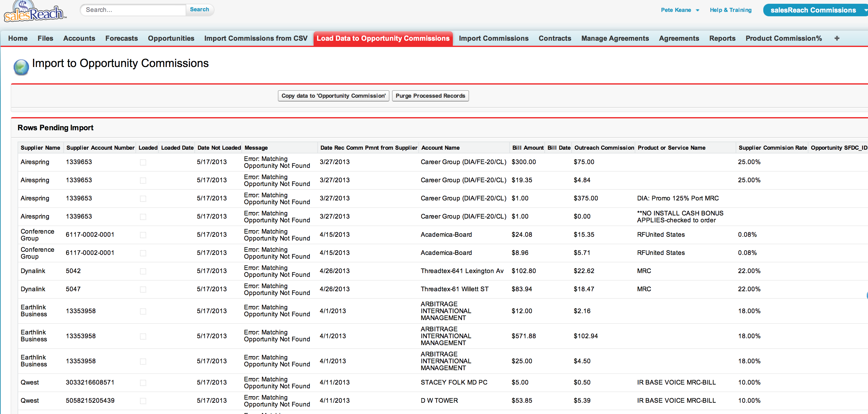Toggle Loaded checkbox for Qwest 3033216608571 row
Image resolution: width=868 pixels, height=414 pixels.
pyautogui.click(x=143, y=383)
